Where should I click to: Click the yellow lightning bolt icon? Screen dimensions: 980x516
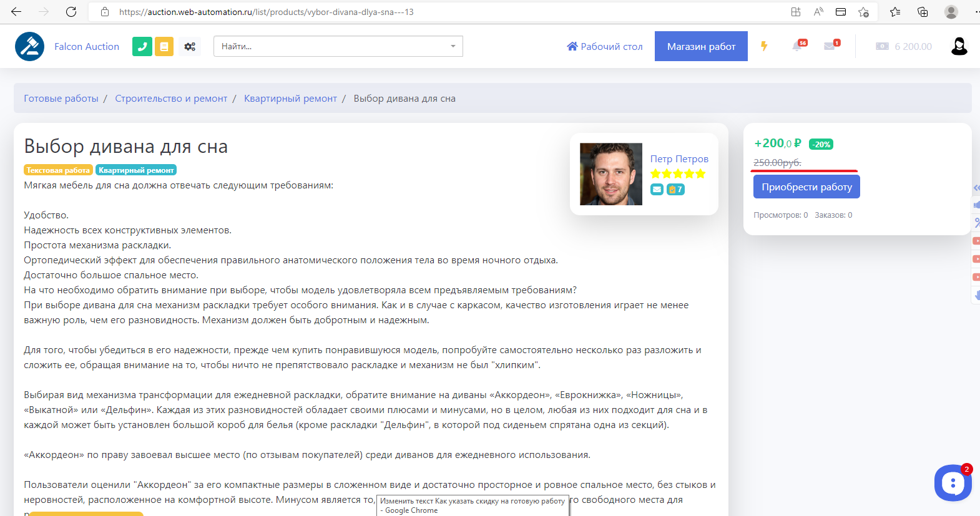[764, 46]
